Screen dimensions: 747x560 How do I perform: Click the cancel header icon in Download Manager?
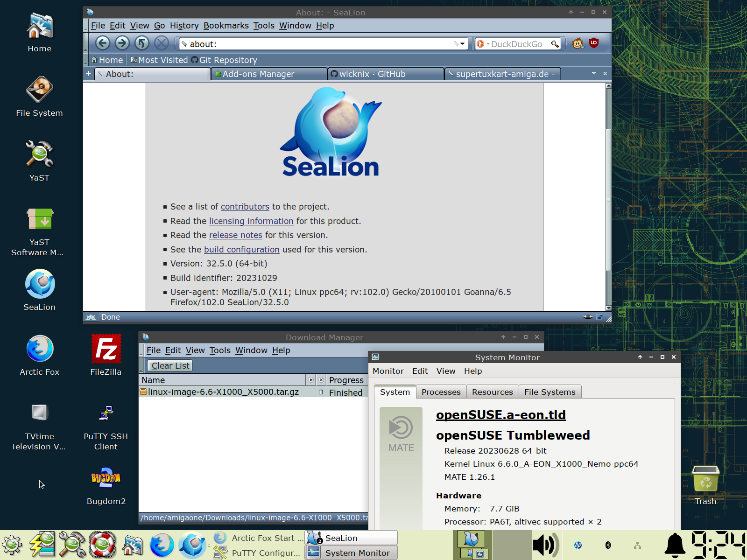tap(321, 380)
